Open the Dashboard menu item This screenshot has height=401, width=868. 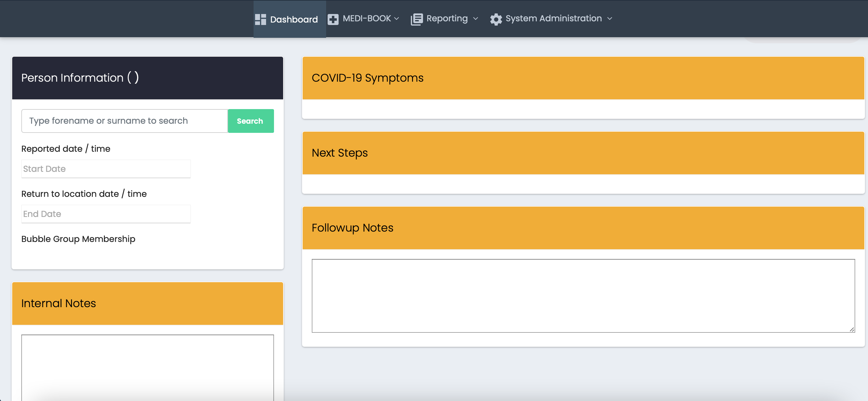(x=290, y=19)
